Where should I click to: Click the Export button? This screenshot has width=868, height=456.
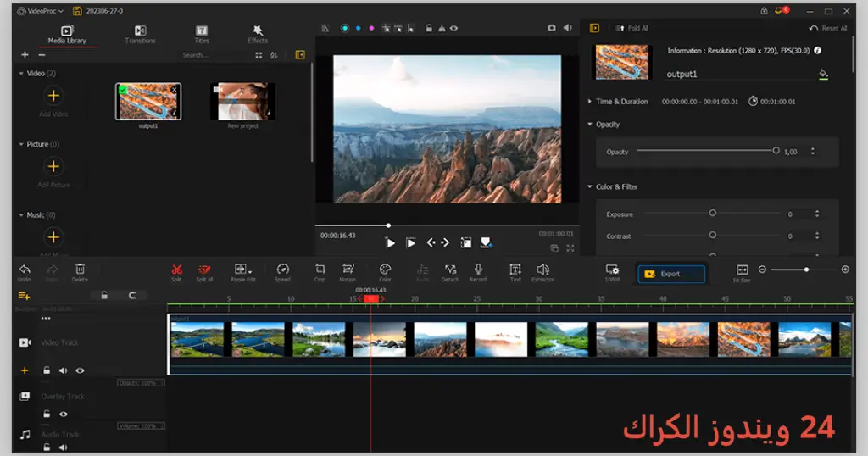(x=671, y=274)
